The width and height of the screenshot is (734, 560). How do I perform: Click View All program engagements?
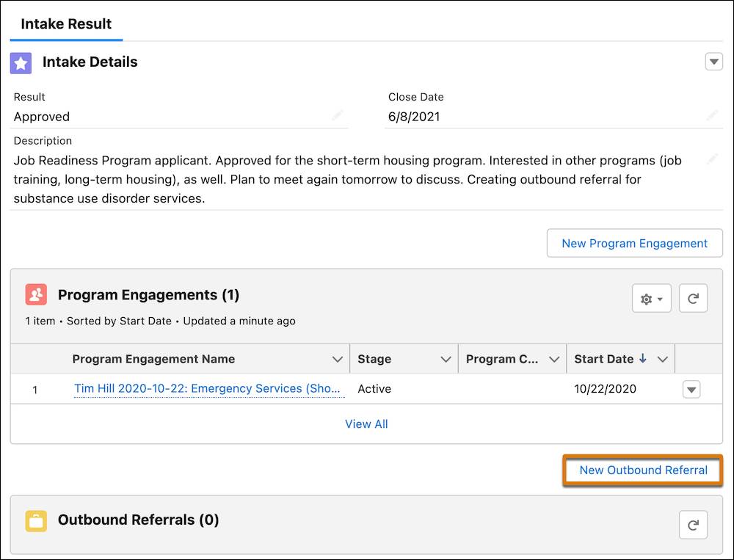click(366, 424)
